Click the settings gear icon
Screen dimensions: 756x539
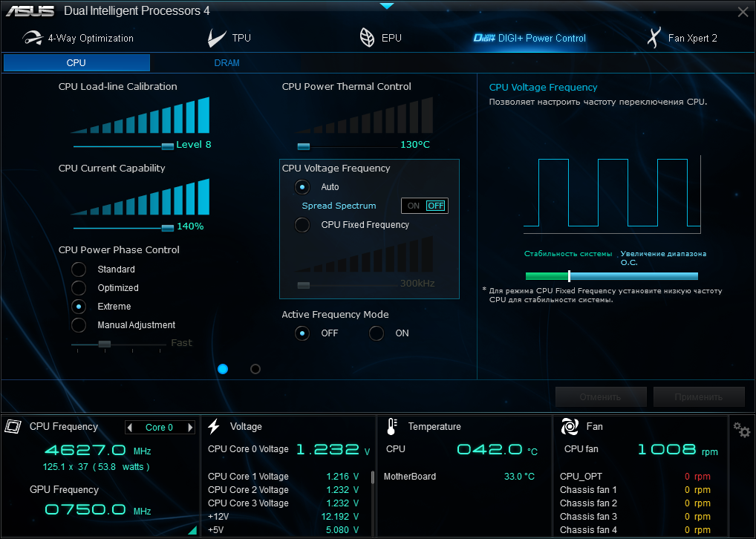(x=742, y=429)
